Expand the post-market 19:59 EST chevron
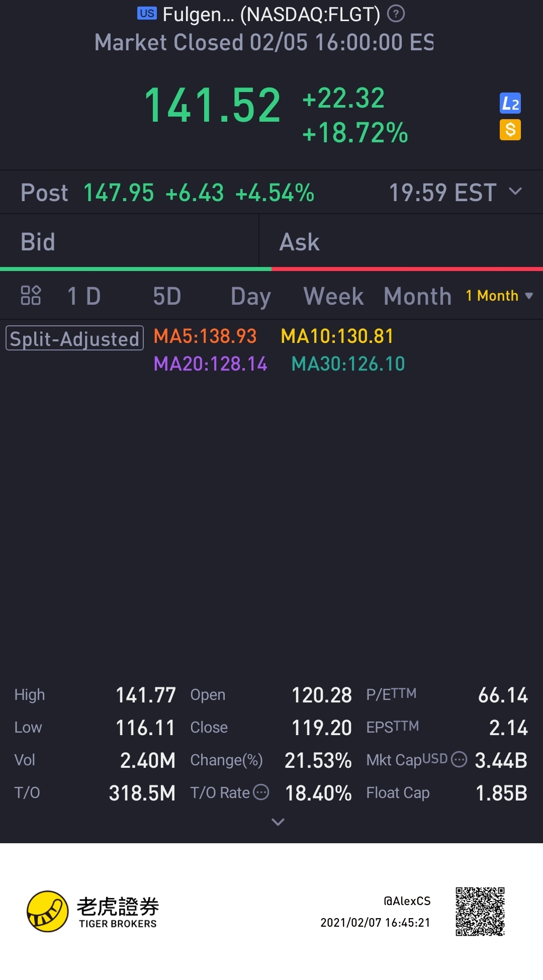The image size is (543, 980). (515, 192)
